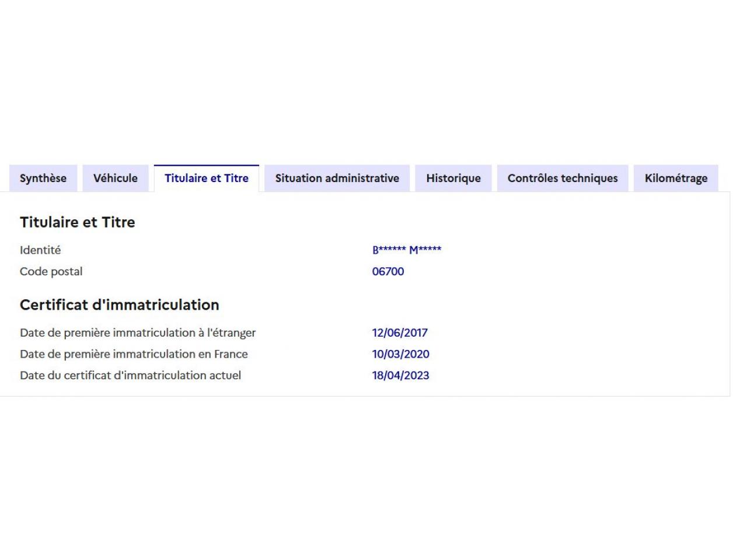Viewport: 747px width, 560px height.
Task: Click the first registration in France label
Action: click(134, 354)
